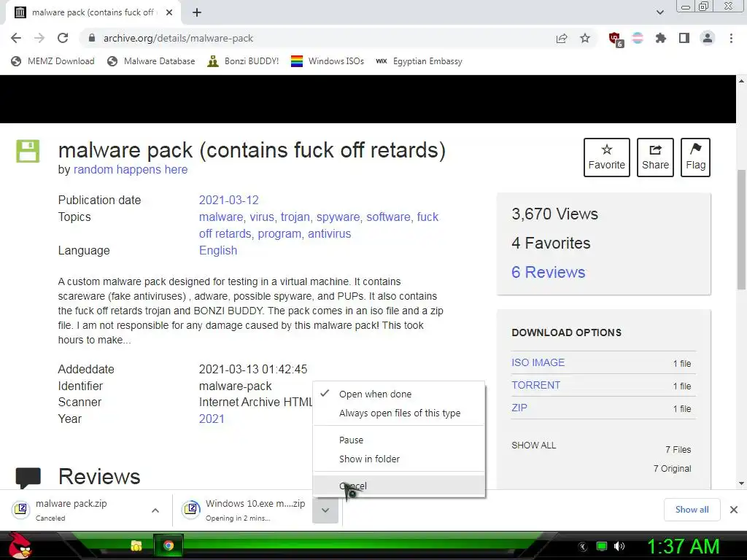Click the striped flag extension icon
Screen dimensions: 747x560
[x=638, y=38]
